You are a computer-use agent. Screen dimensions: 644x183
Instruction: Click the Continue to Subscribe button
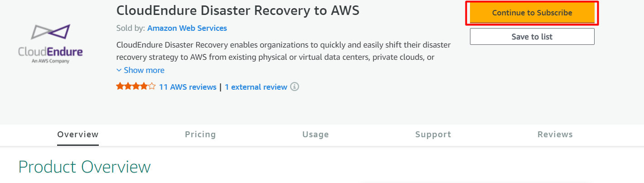point(532,13)
